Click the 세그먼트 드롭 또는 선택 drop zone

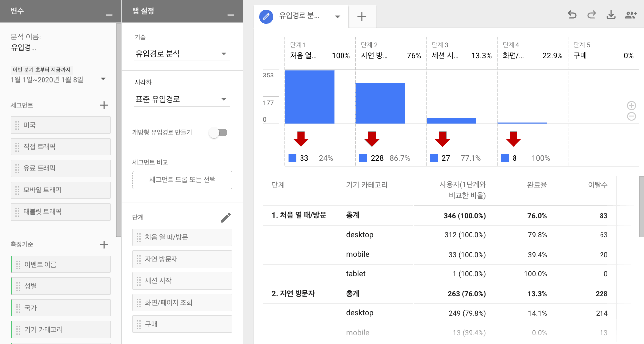point(182,180)
